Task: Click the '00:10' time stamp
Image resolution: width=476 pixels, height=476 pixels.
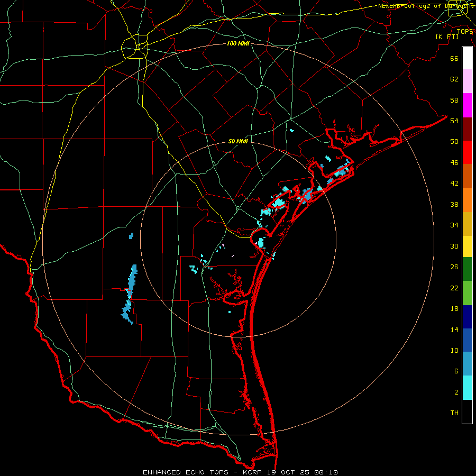Action: pos(326,472)
